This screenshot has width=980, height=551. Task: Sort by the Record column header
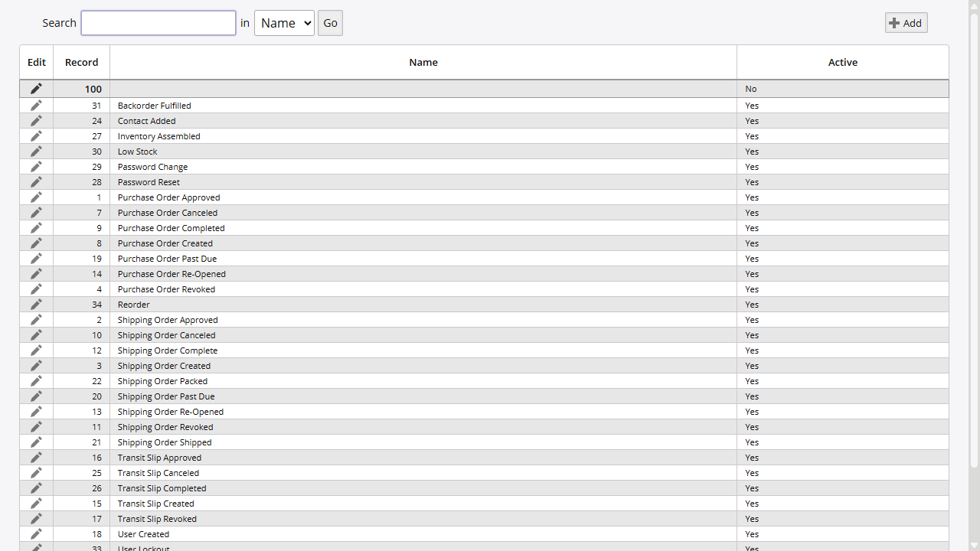click(81, 63)
